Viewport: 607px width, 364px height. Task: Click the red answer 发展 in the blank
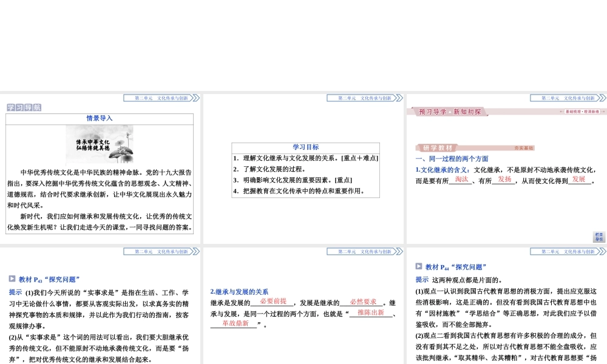(x=578, y=180)
